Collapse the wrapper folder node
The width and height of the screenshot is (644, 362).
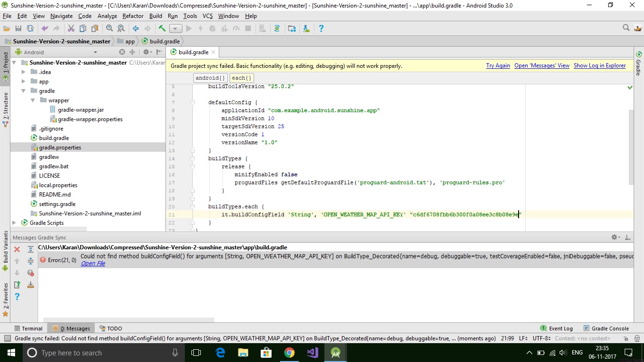pyautogui.click(x=33, y=100)
